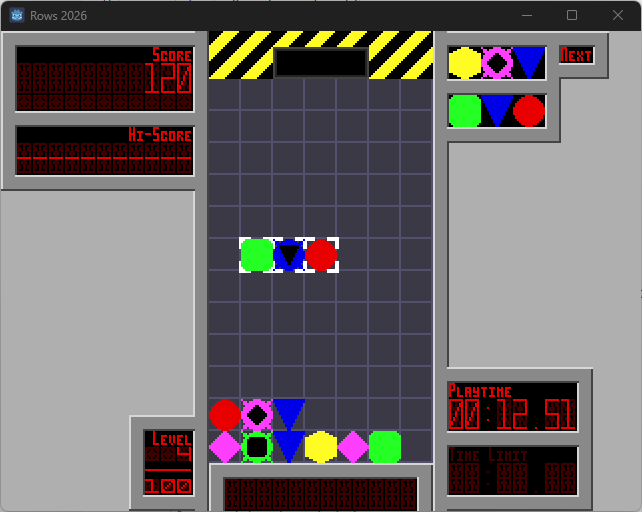642x512 pixels.
Task: Minimize the Rows 2026 window
Action: tap(527, 16)
